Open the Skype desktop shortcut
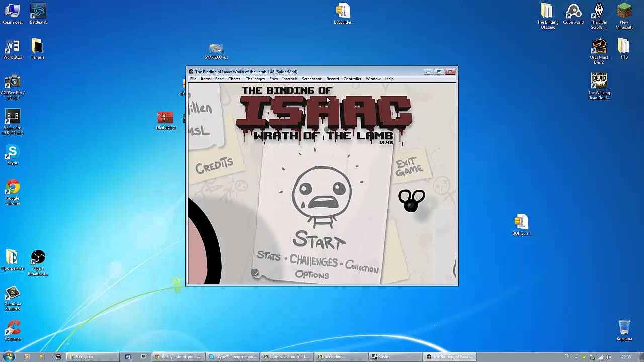This screenshot has width=644, height=362. (13, 155)
